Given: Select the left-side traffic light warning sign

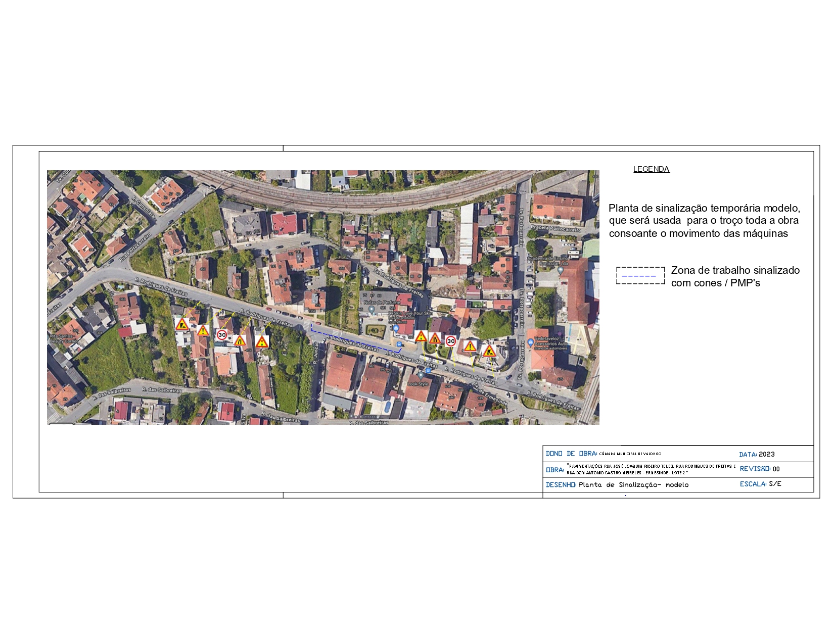Looking at the screenshot, I should 261,342.
